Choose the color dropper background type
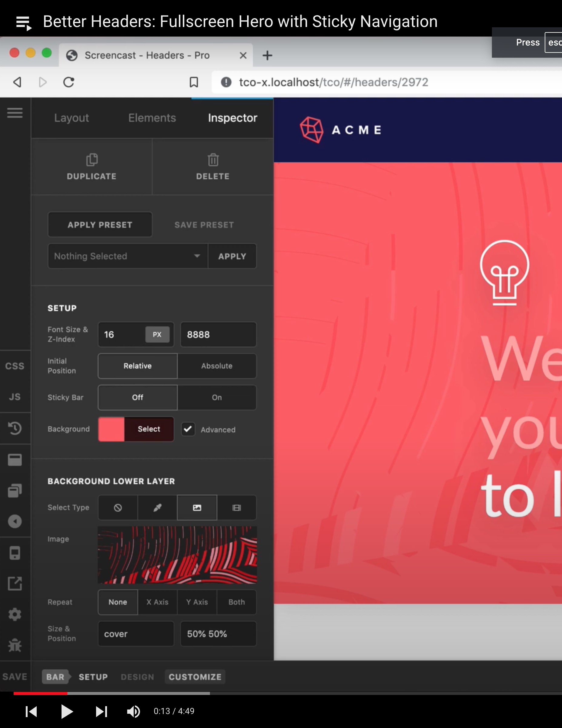This screenshot has height=728, width=562. (157, 508)
